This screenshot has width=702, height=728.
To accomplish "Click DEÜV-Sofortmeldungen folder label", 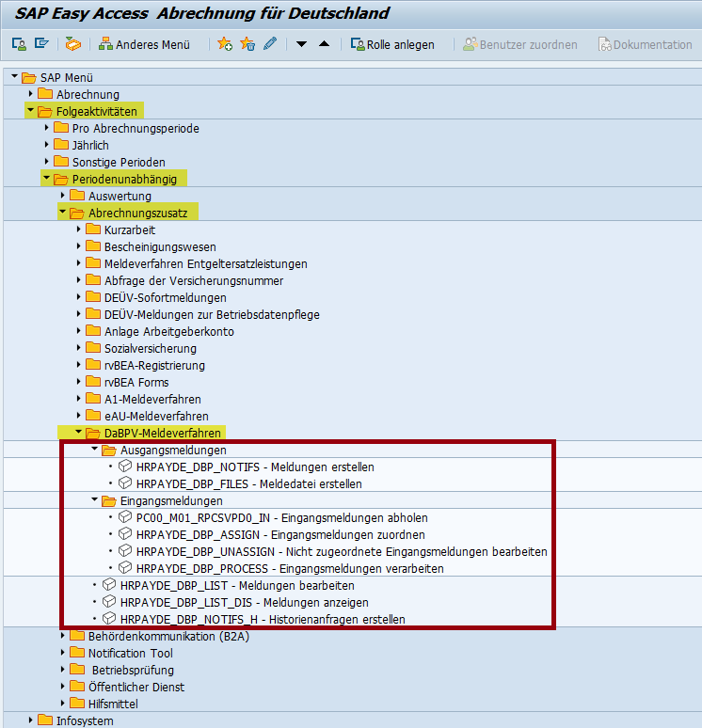I will (166, 297).
